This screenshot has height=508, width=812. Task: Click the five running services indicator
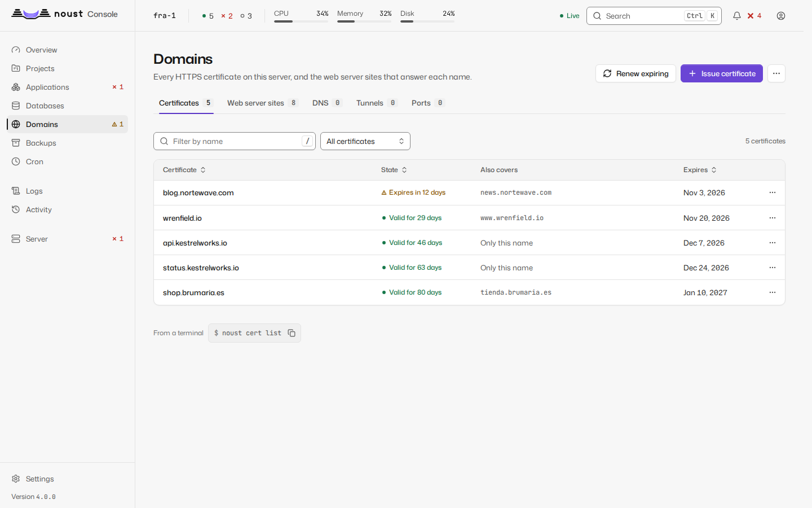(x=208, y=16)
